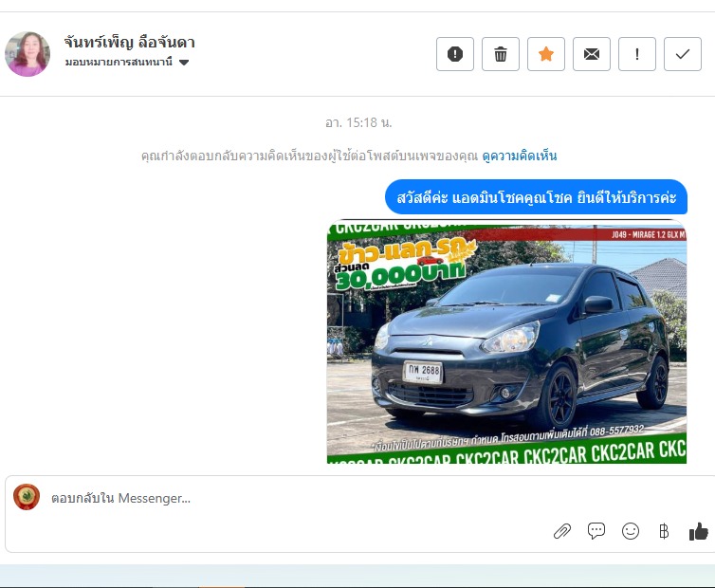This screenshot has height=588, width=715.
Task: Open the มอบหมายการสนทนานี้ assignment dropdown
Action: pyautogui.click(x=127, y=62)
